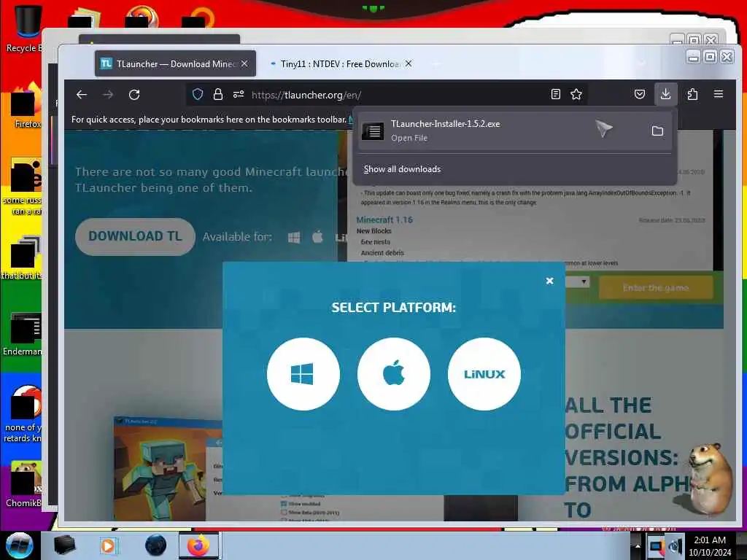Click Show all downloads
Screen dimensions: 747x560
pyautogui.click(x=402, y=169)
